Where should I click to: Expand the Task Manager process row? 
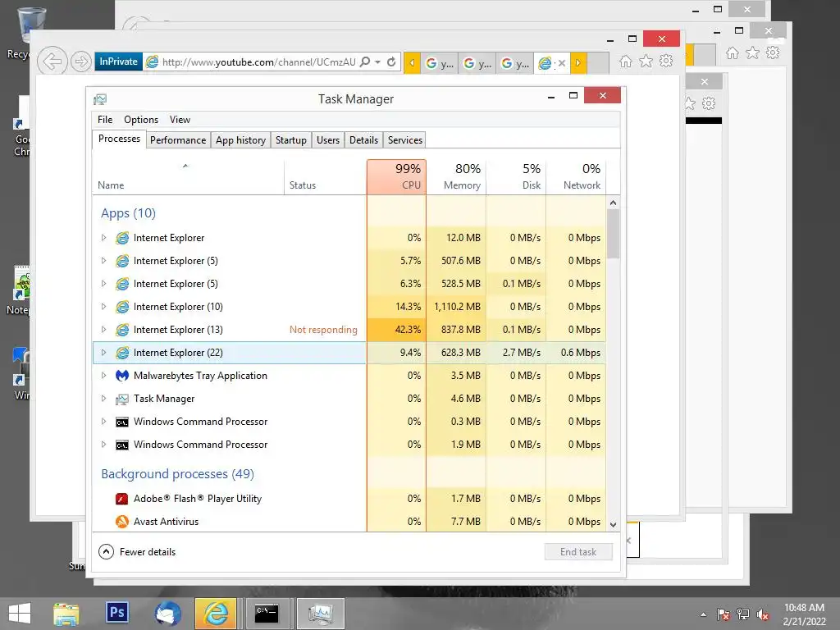(104, 399)
